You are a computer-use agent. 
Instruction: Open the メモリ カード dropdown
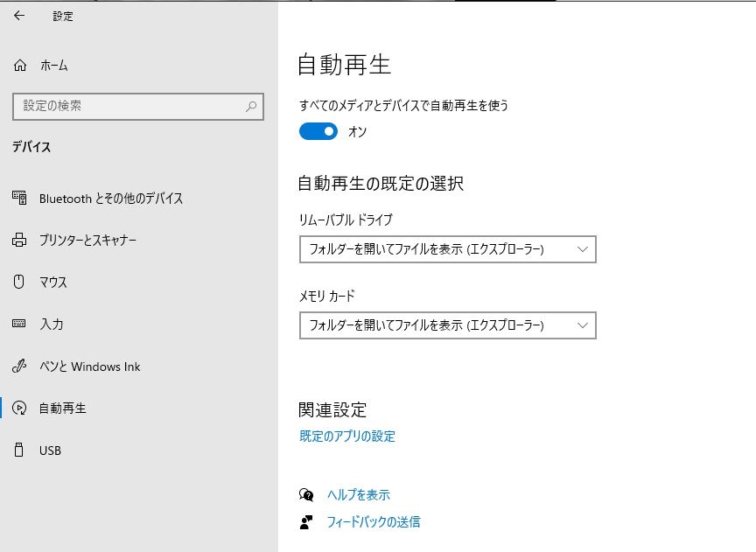(447, 325)
